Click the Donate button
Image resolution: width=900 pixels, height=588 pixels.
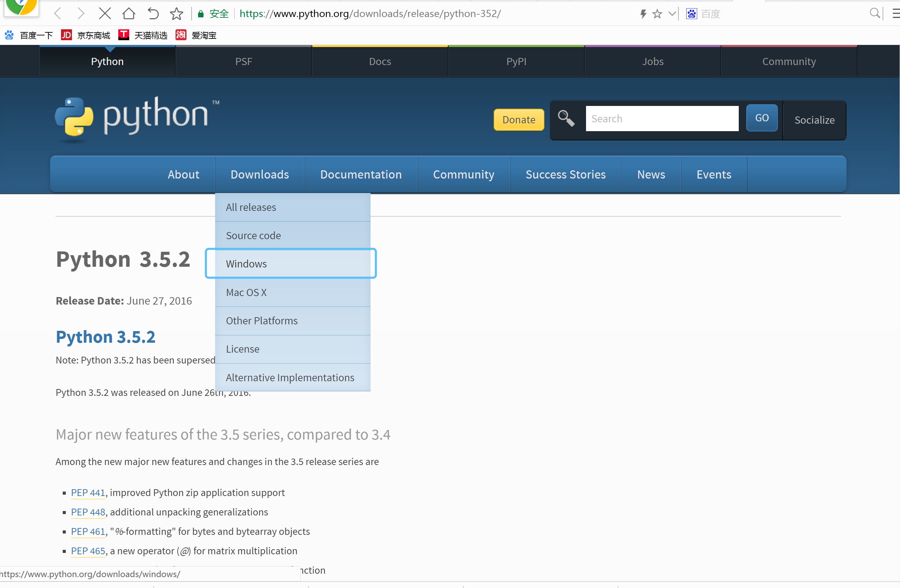pos(519,120)
